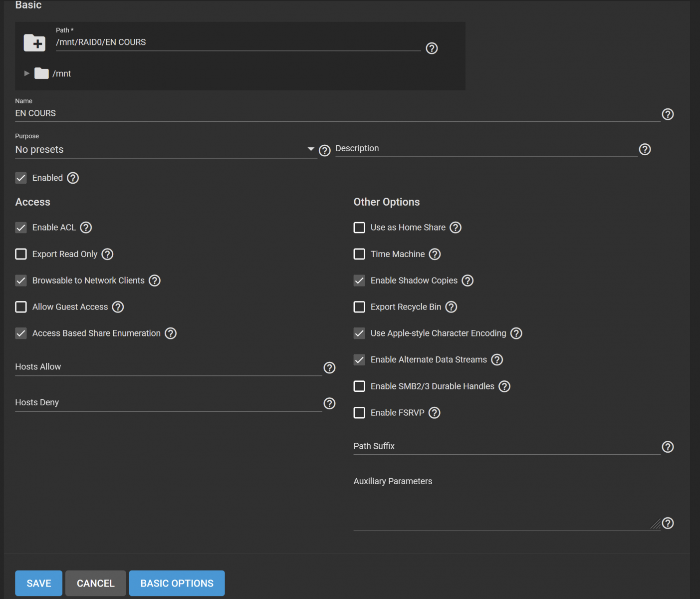Save the SMB share settings
This screenshot has height=599, width=700.
(x=39, y=583)
